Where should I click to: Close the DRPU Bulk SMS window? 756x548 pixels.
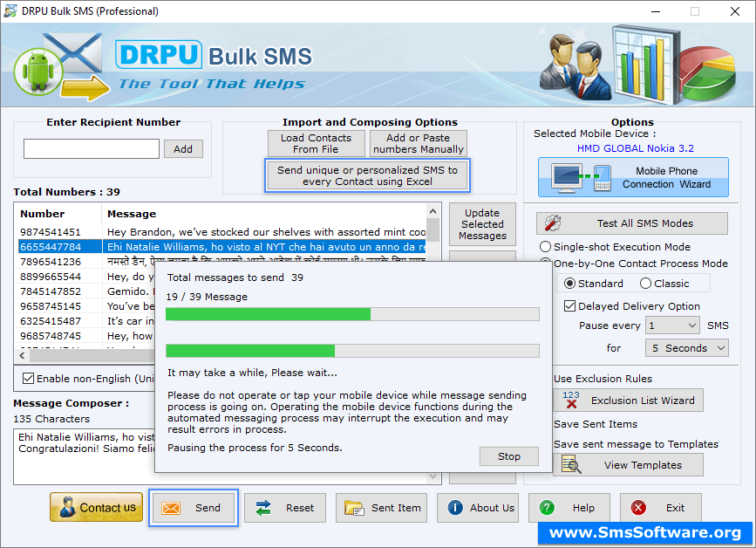click(735, 11)
